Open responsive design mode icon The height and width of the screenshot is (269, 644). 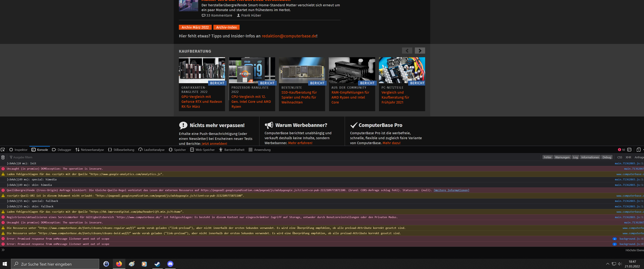638,150
